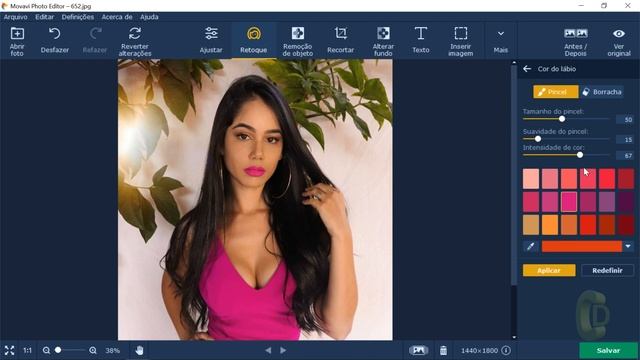This screenshot has height=360, width=640.
Task: Click Tamanho do pincel slider handle
Action: 562,119
